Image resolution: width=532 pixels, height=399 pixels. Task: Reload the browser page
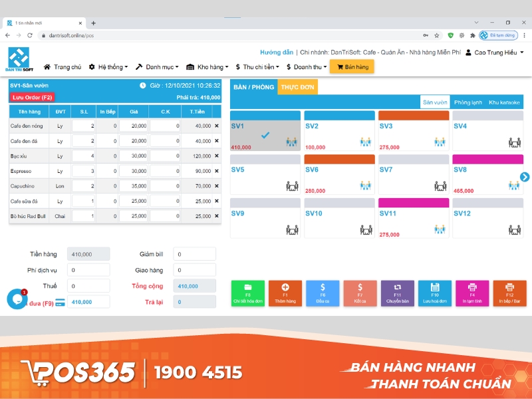[30, 35]
